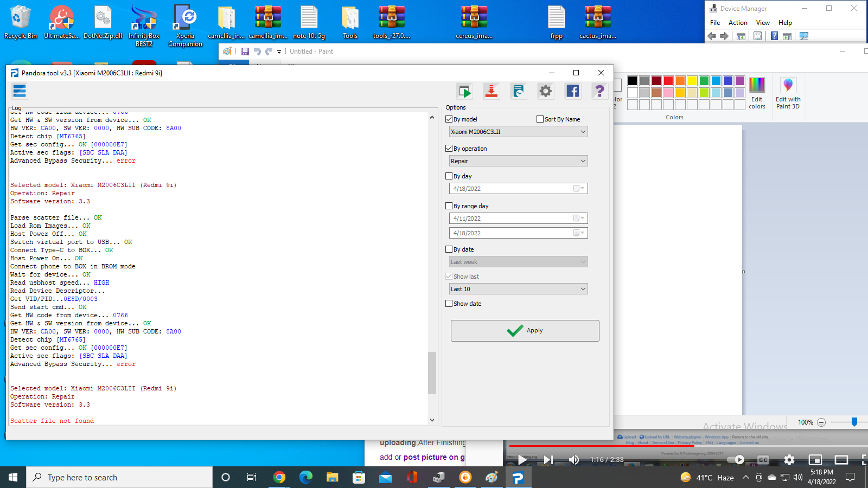This screenshot has width=868, height=488.
Task: Click the Redo arrow in Paint title bar
Action: (269, 52)
